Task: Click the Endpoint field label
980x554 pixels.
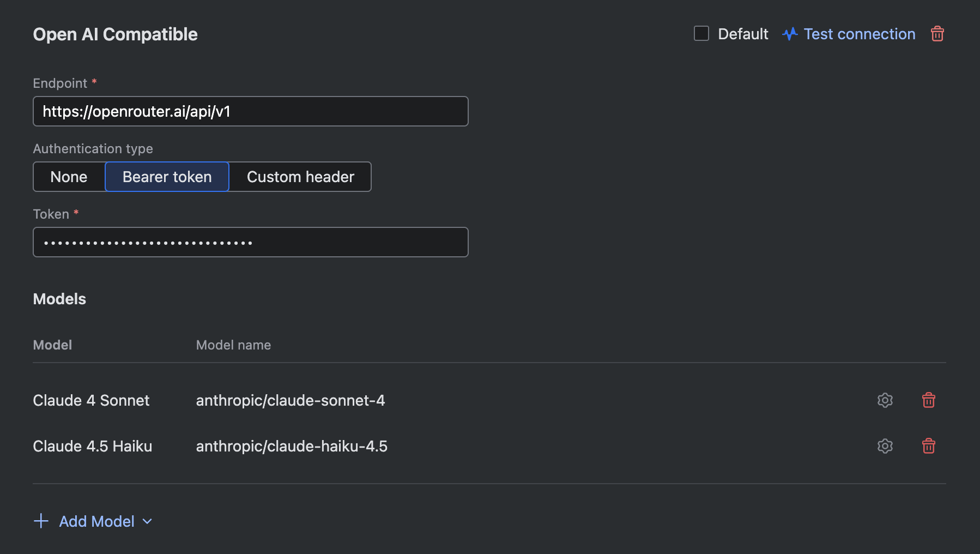Action: (x=60, y=83)
